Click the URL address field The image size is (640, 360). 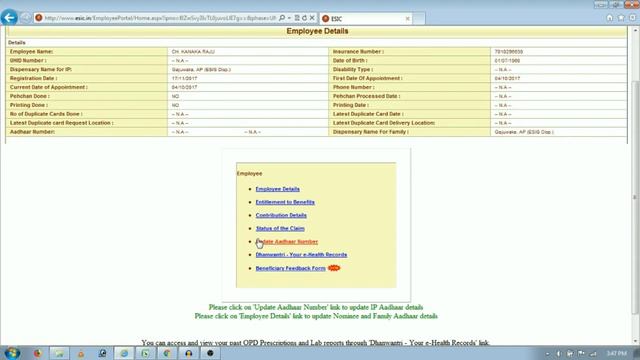click(x=160, y=18)
